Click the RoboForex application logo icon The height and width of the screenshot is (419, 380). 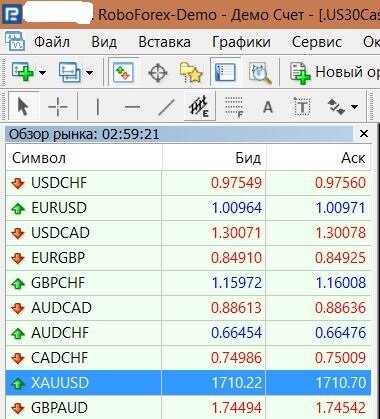[x=12, y=15]
